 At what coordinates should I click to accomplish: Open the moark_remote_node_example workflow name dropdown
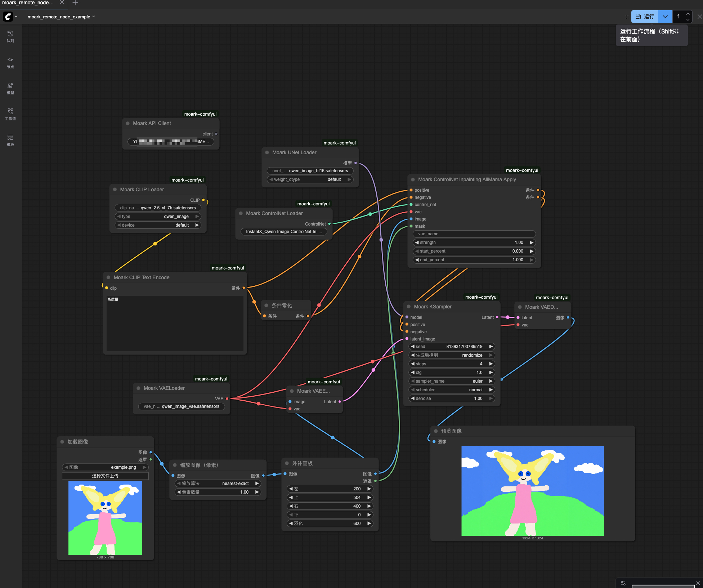click(x=93, y=17)
